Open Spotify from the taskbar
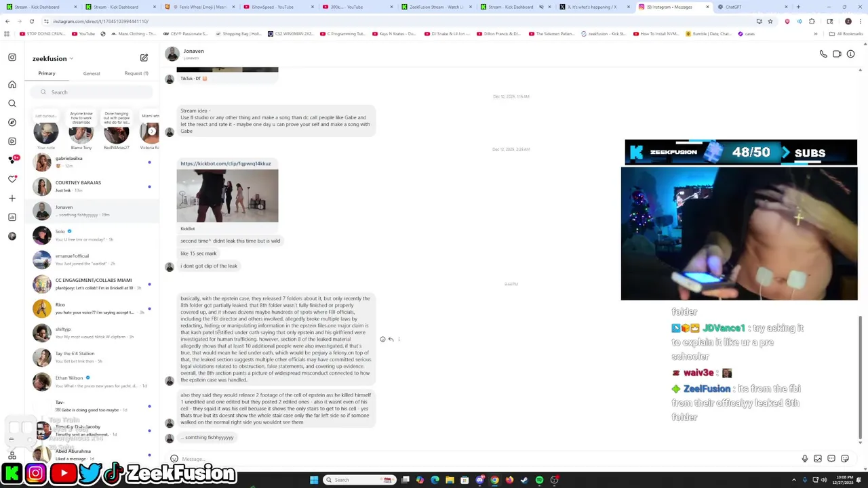868x488 pixels. 539,480
